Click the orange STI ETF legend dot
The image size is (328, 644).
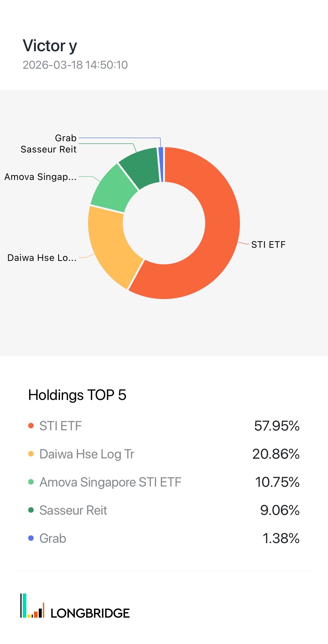click(x=31, y=426)
